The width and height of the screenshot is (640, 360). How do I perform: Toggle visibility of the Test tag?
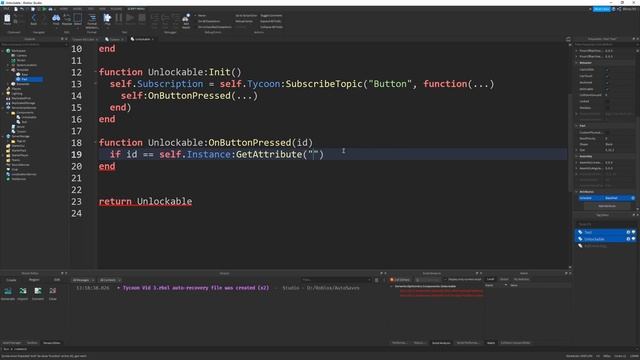click(x=633, y=232)
